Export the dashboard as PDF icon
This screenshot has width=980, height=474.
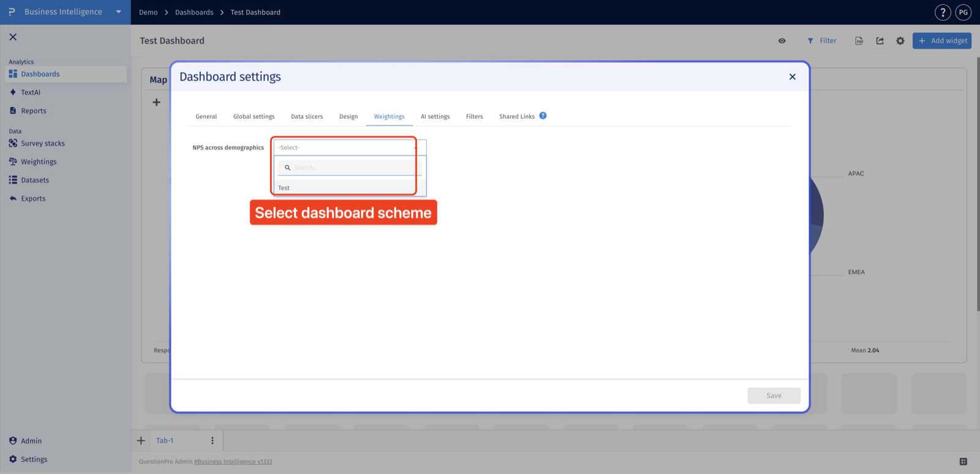click(x=859, y=41)
